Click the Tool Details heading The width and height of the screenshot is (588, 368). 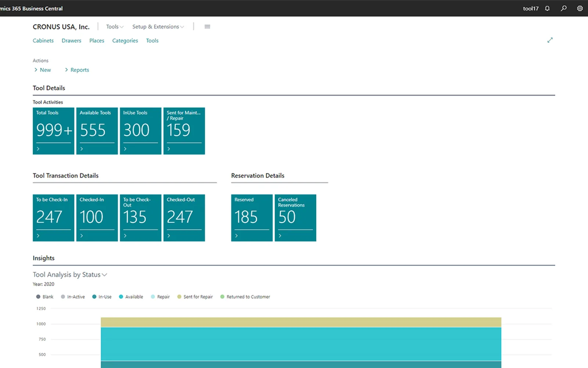pos(49,88)
